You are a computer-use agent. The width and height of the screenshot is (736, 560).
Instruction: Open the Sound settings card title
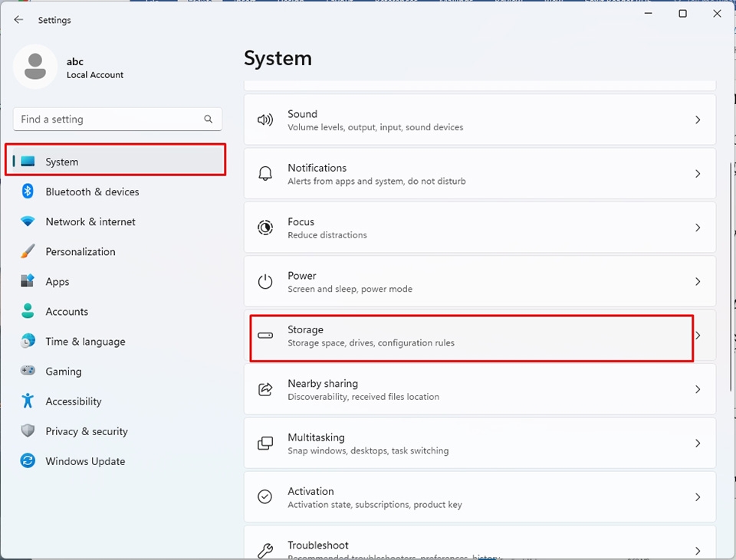[x=302, y=114]
